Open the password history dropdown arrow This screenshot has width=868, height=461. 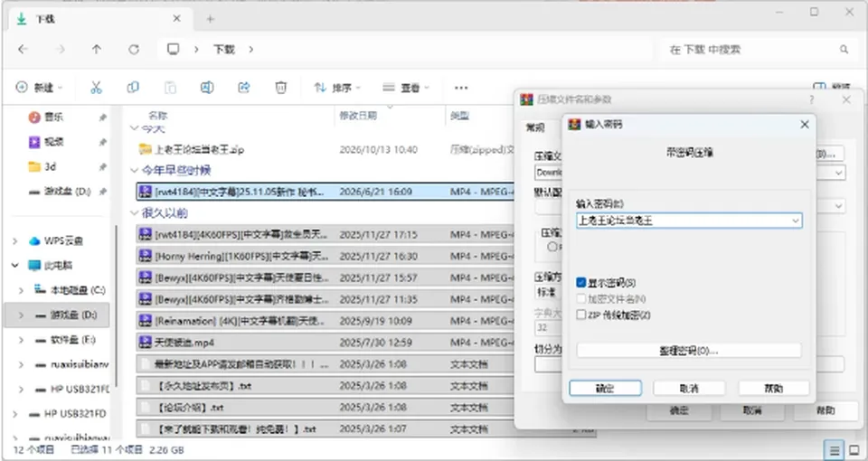tap(796, 221)
